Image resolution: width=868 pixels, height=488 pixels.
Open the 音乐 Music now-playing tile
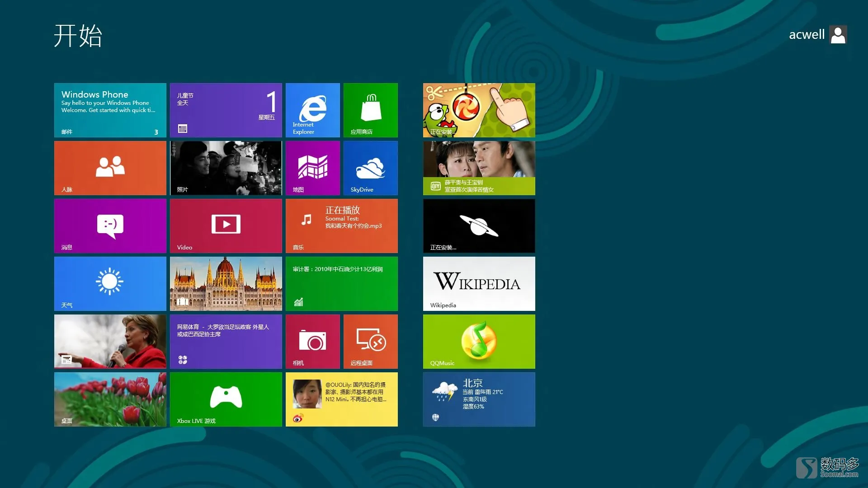tap(342, 226)
